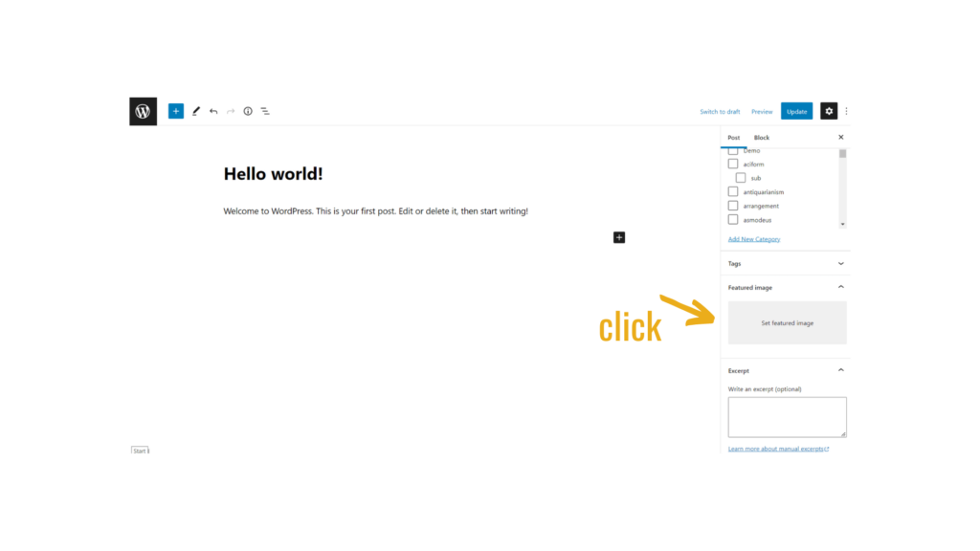Screen dimensions: 980x551
Task: Click the category list scrollbar thumb
Action: tap(842, 154)
